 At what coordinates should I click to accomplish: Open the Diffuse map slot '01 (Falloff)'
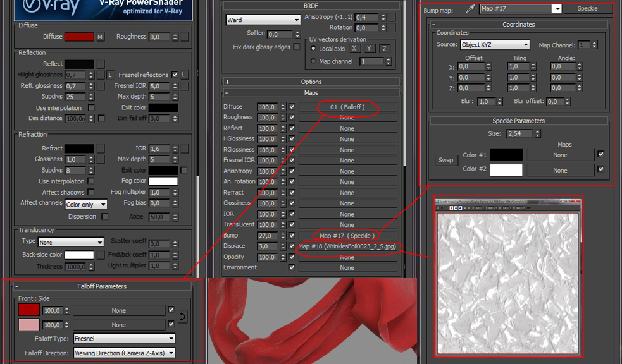tap(347, 107)
